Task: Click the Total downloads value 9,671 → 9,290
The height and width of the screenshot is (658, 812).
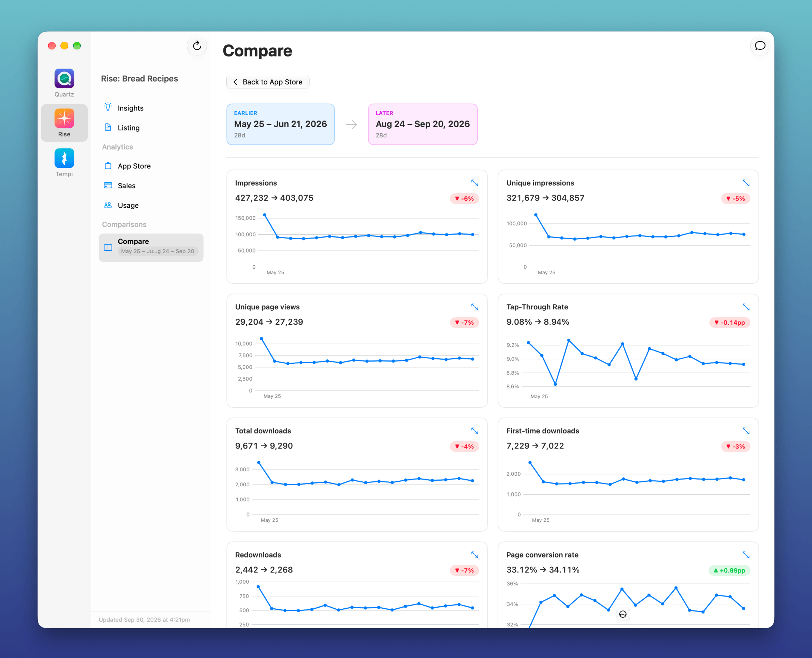Action: (264, 446)
